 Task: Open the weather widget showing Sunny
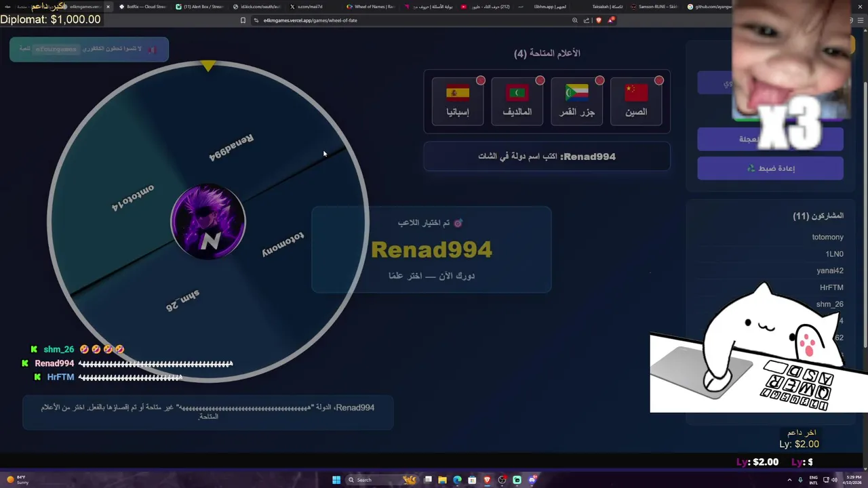pyautogui.click(x=18, y=480)
